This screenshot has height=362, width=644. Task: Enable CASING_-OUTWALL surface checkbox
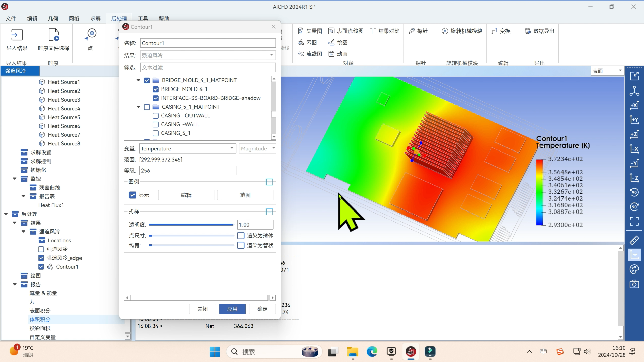pos(155,115)
